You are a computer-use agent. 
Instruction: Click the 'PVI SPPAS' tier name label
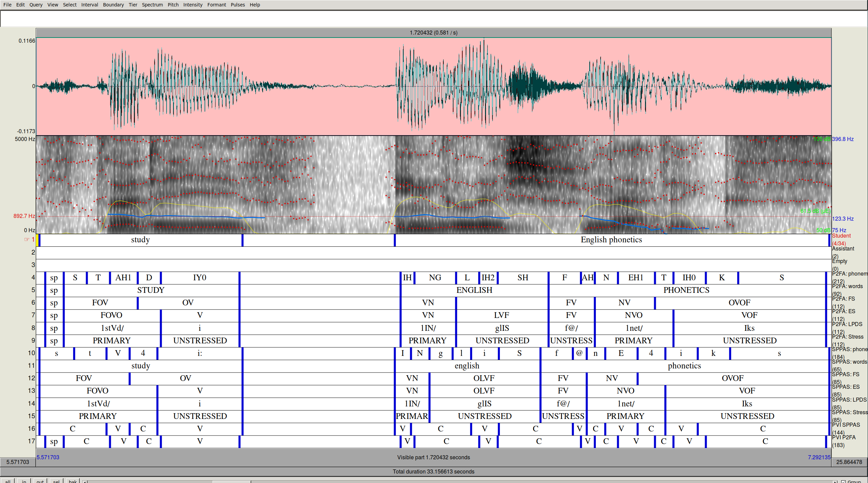846,425
